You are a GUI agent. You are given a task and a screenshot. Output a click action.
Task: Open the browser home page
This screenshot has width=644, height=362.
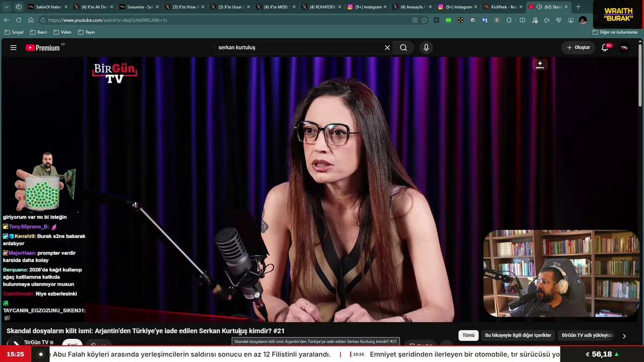[x=31, y=20]
